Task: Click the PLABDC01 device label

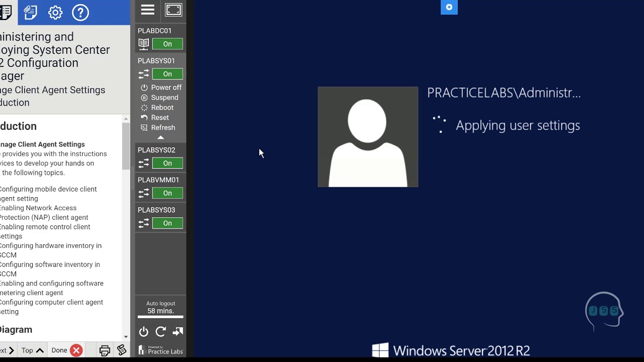Action: point(154,31)
